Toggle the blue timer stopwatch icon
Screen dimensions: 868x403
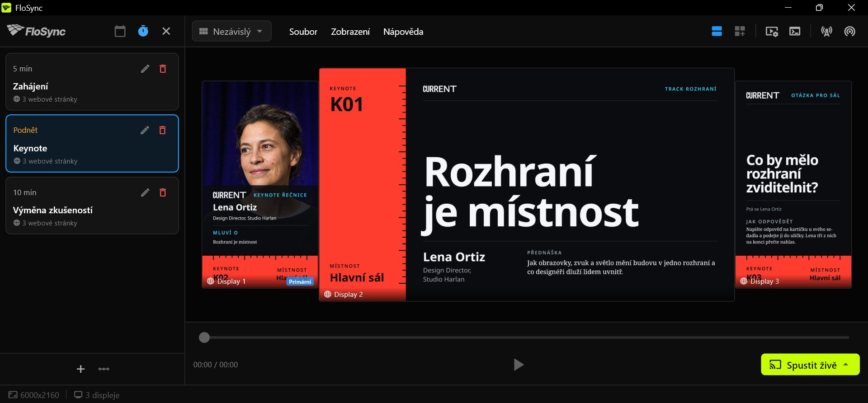[x=143, y=31]
